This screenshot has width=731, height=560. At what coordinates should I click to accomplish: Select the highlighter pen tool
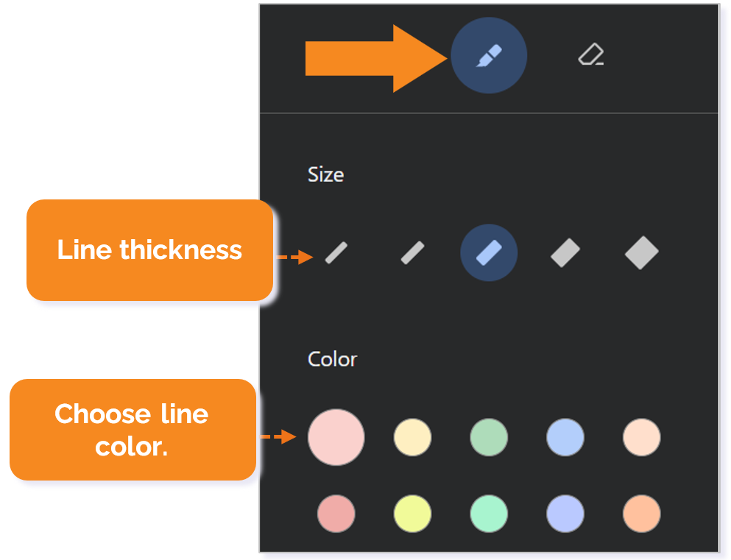click(x=489, y=56)
